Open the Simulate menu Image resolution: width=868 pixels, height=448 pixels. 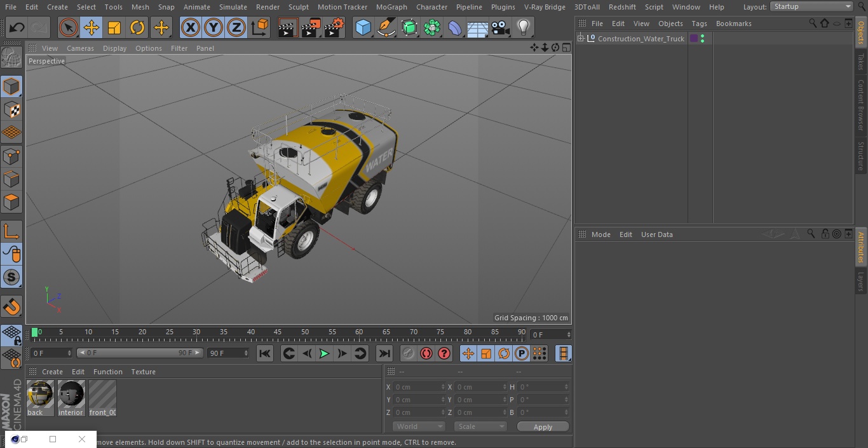(x=233, y=7)
